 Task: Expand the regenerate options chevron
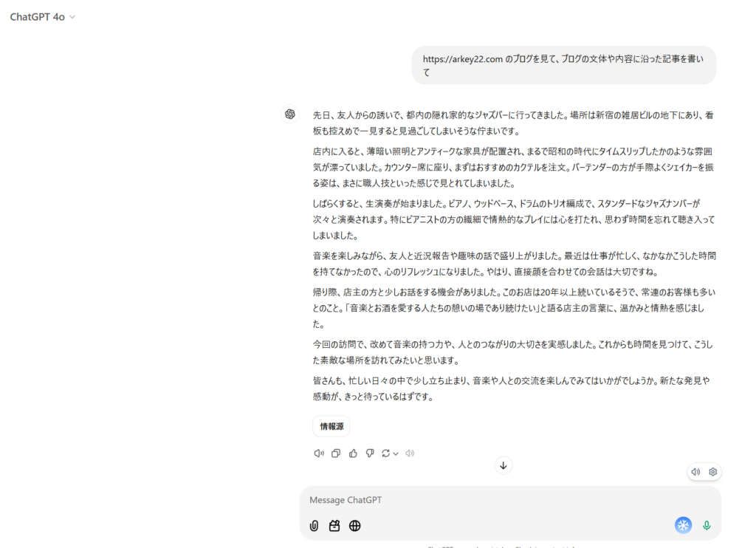pyautogui.click(x=396, y=453)
